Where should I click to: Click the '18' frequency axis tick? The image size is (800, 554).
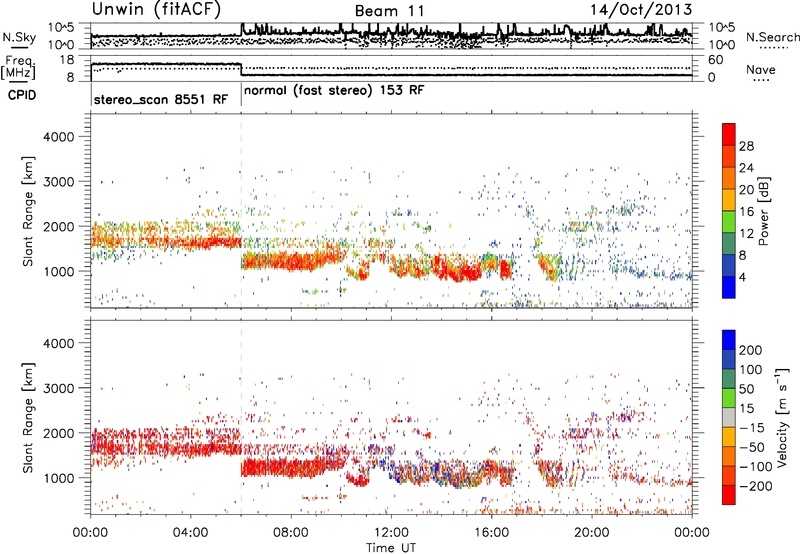pyautogui.click(x=66, y=60)
